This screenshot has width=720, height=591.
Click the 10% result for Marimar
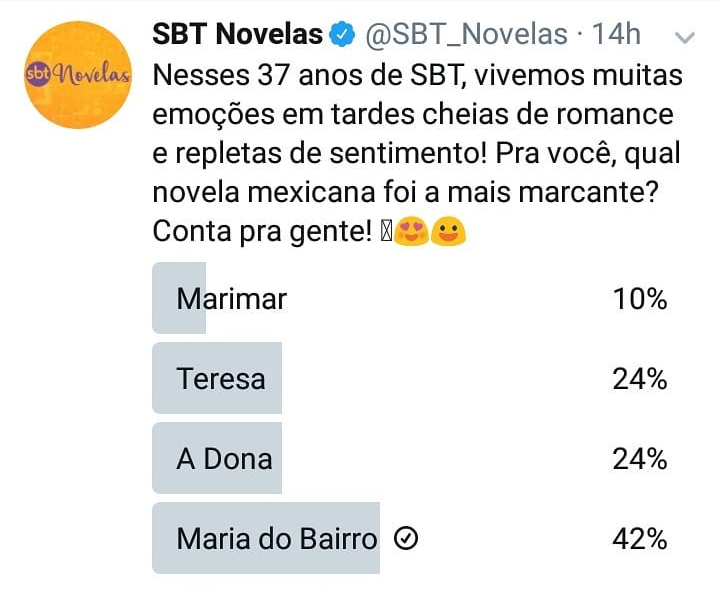(640, 298)
